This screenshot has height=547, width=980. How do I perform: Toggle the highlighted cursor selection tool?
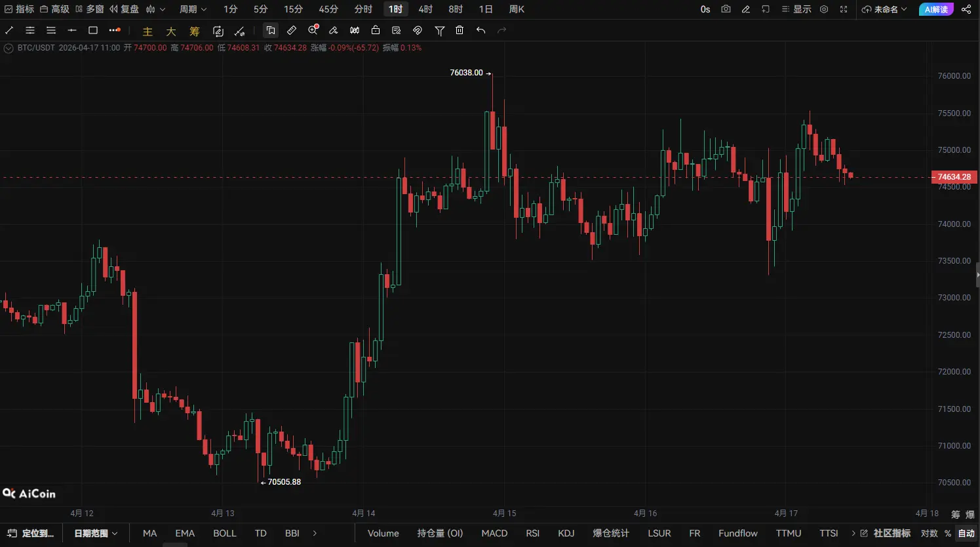271,30
